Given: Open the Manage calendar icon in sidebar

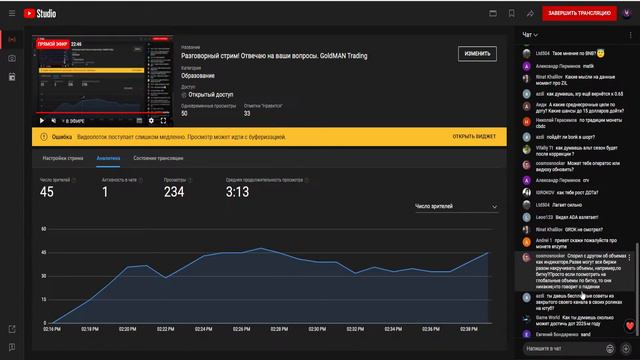Looking at the screenshot, I should (x=12, y=77).
